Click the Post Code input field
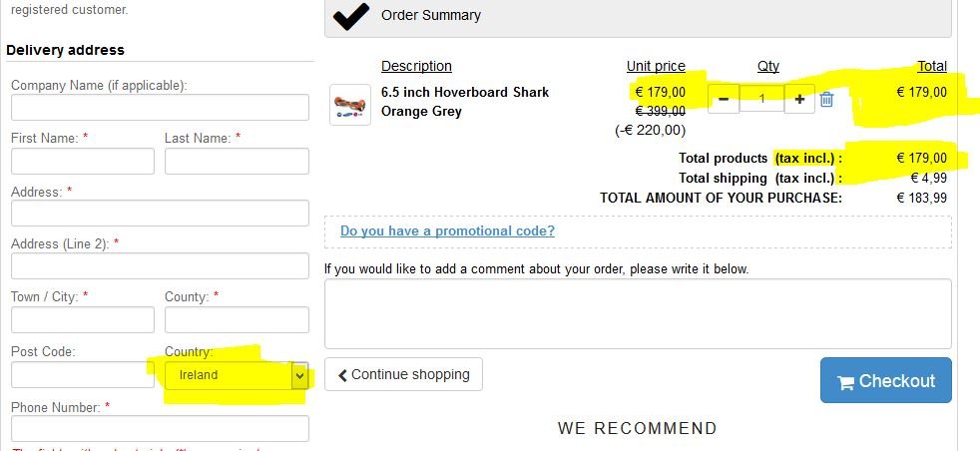The width and height of the screenshot is (980, 451). (x=83, y=374)
